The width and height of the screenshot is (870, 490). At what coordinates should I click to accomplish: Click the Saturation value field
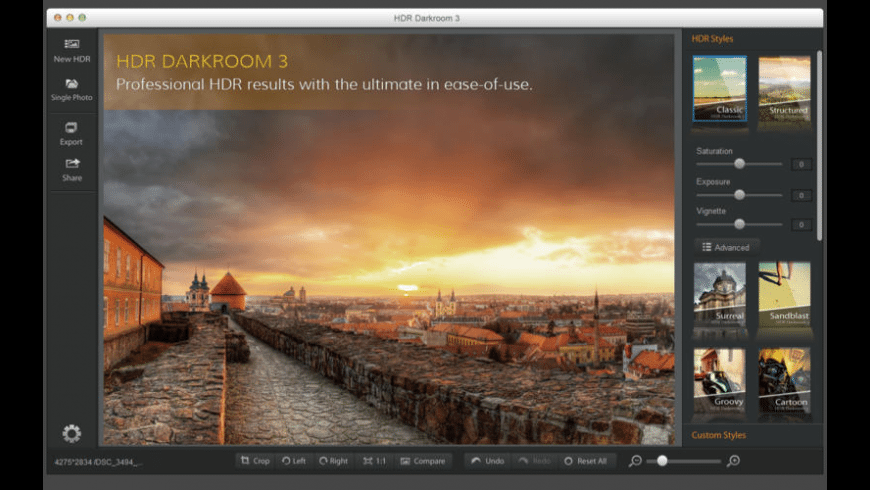click(x=801, y=164)
